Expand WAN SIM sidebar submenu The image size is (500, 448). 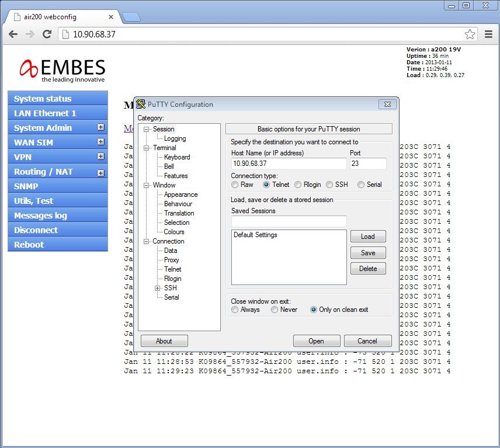pos(101,141)
